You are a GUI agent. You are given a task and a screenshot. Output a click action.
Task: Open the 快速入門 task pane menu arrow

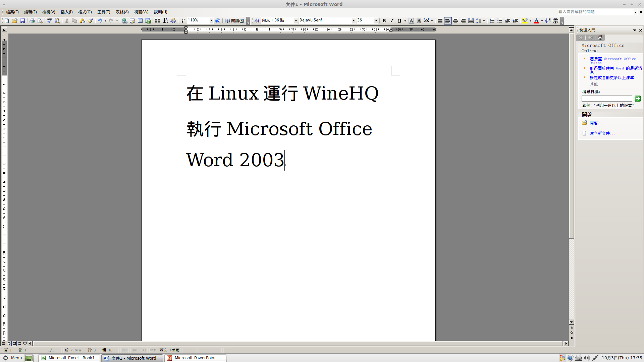pos(635,30)
